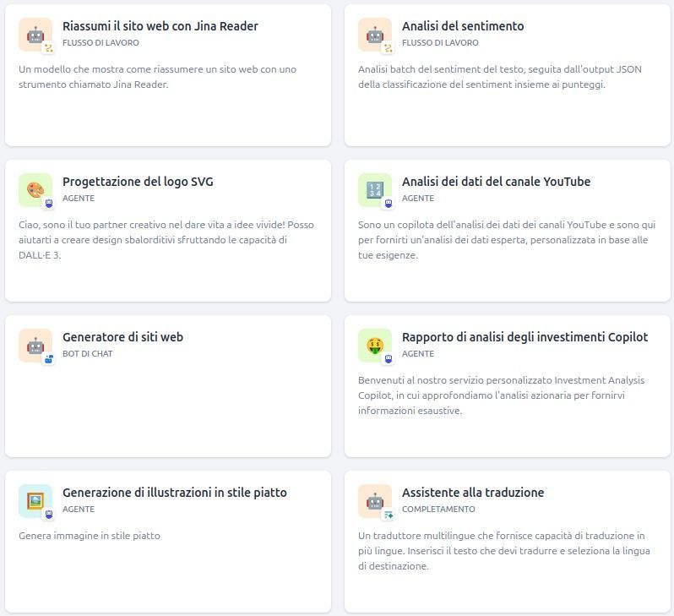
Task: Click the palette icon for Progettazione del logo SVG
Action: pyautogui.click(x=35, y=190)
